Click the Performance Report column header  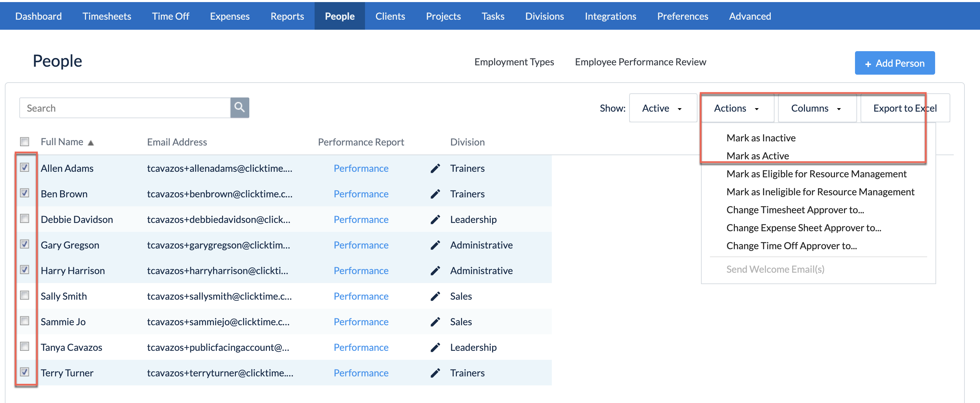[361, 142]
